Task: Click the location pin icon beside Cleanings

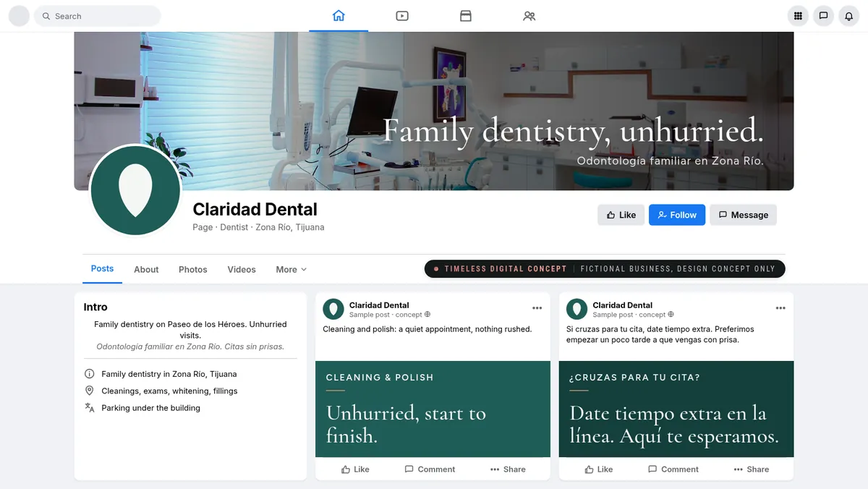Action: [90, 391]
